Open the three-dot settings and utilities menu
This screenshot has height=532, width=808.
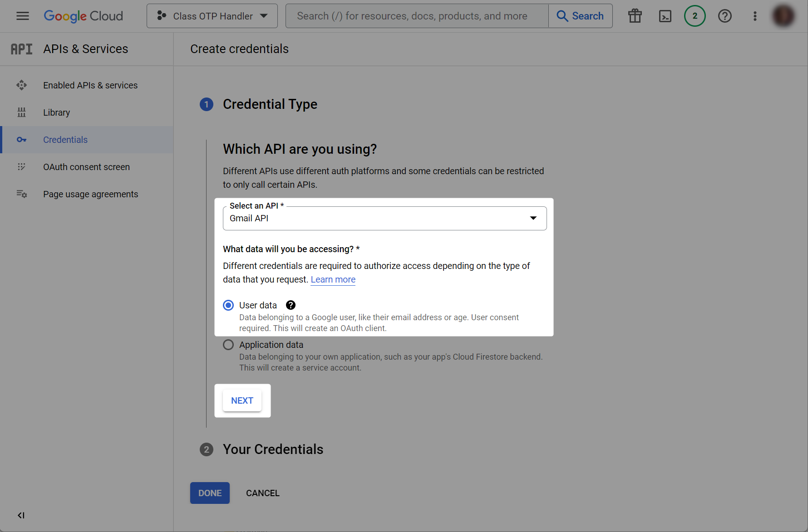755,16
